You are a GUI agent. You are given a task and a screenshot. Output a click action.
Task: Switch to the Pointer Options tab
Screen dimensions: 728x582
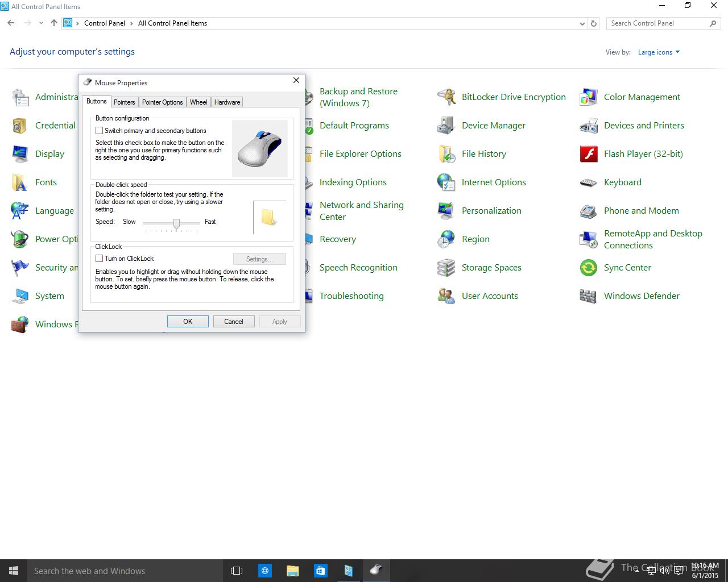[x=162, y=102]
